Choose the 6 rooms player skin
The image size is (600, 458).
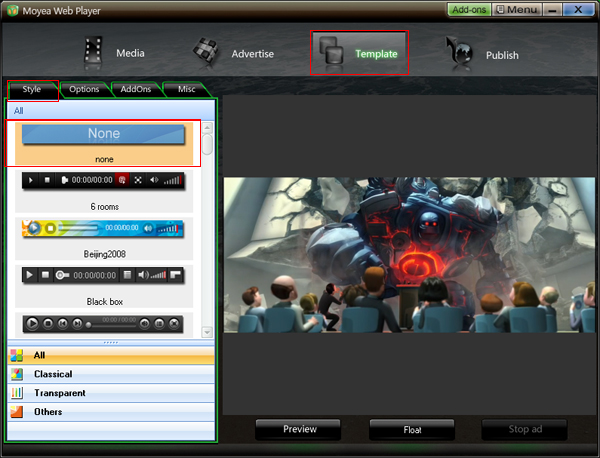(104, 191)
